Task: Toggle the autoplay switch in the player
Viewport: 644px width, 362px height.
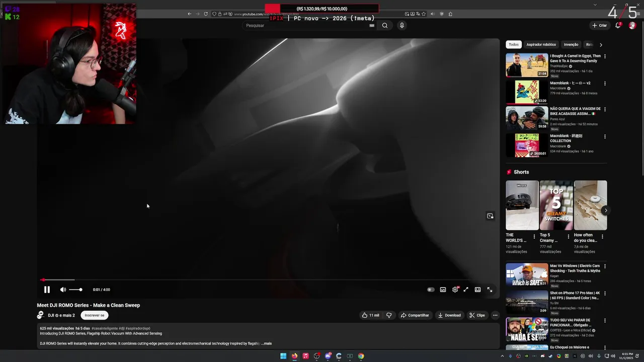Action: click(x=431, y=290)
